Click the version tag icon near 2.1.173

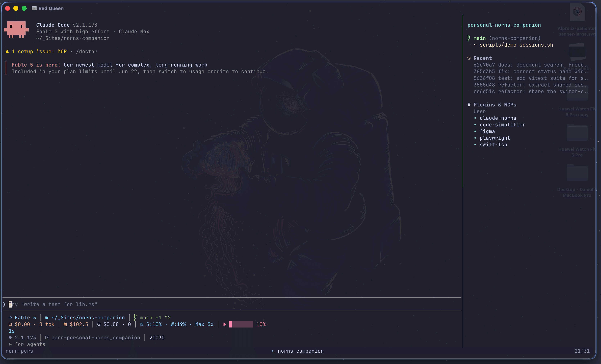(x=10, y=338)
